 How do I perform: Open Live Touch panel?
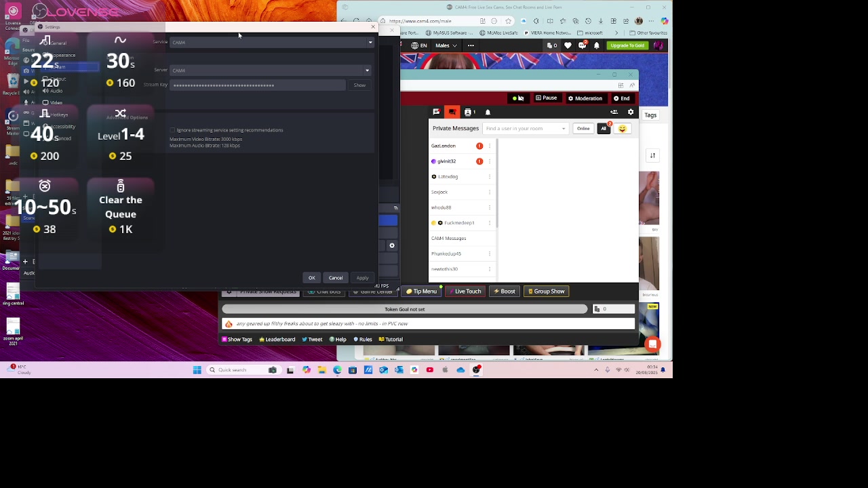[x=465, y=291]
